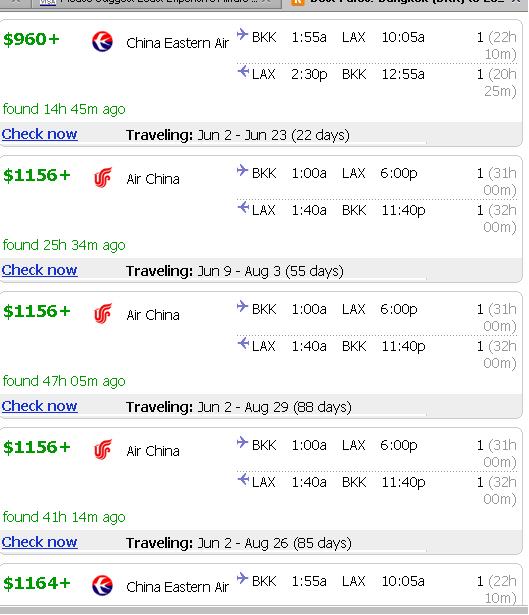Click Check now for the Jun 2 - Aug 29 trip
The height and width of the screenshot is (615, 529).
(x=40, y=406)
